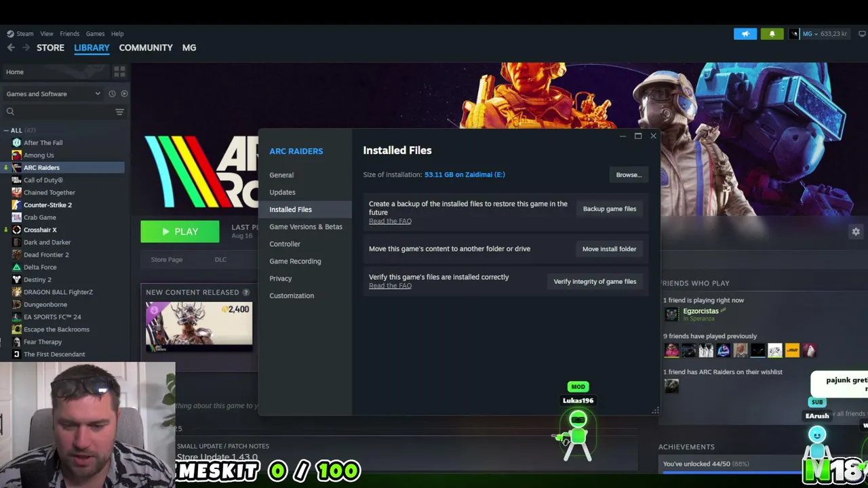Open the Controller properties section
The width and height of the screenshot is (868, 488).
[x=285, y=244]
